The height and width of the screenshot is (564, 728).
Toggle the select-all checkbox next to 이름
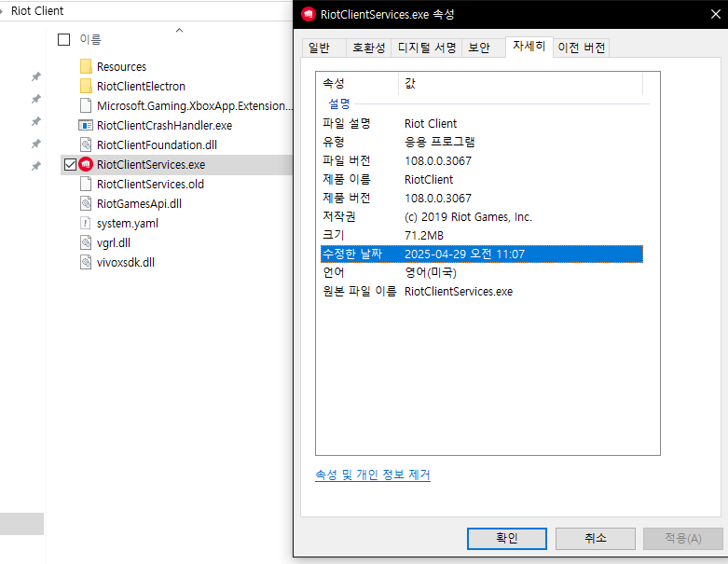tap(63, 39)
